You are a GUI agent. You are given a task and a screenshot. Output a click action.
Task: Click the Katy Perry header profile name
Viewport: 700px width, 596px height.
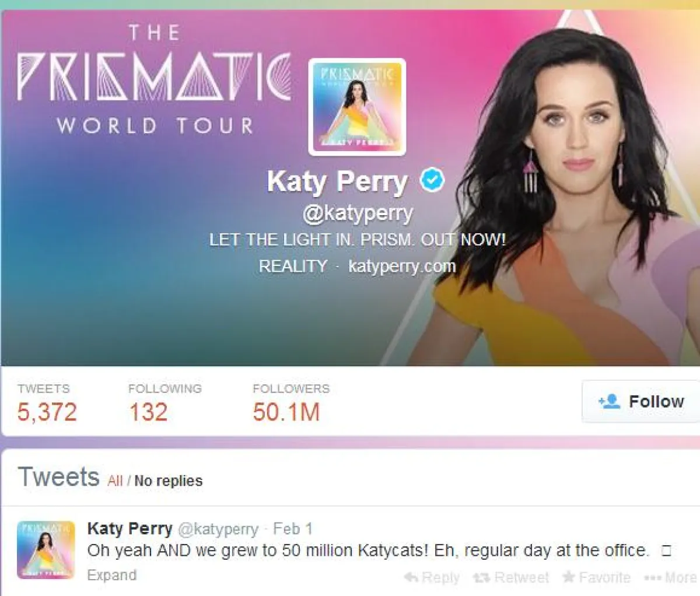coord(337,181)
